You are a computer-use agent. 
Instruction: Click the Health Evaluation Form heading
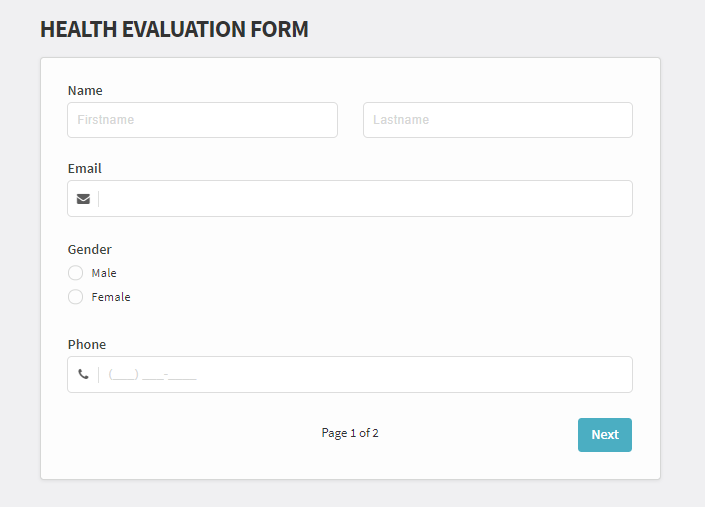[x=174, y=29]
